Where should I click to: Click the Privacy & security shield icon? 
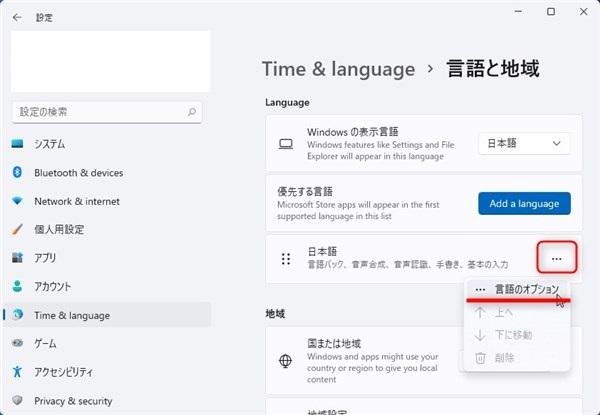pos(17,400)
